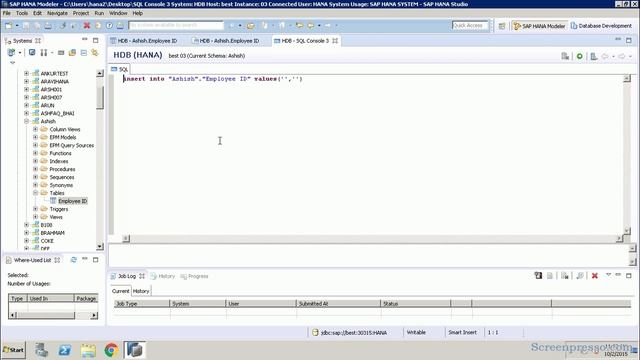Click the Submitted At column header
The width and height of the screenshot is (640, 360).
point(338,304)
